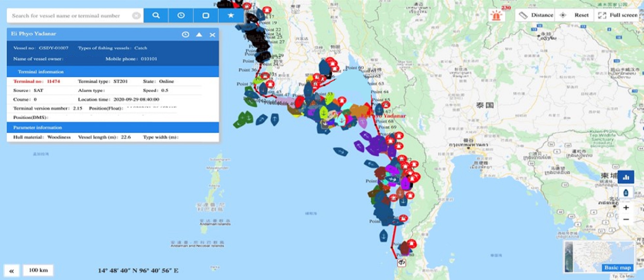
Task: Click the vessel icon button on right
Action: (626, 193)
